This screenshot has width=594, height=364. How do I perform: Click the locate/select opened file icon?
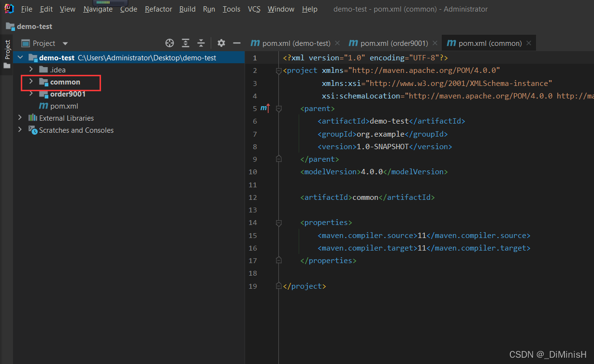coord(170,43)
